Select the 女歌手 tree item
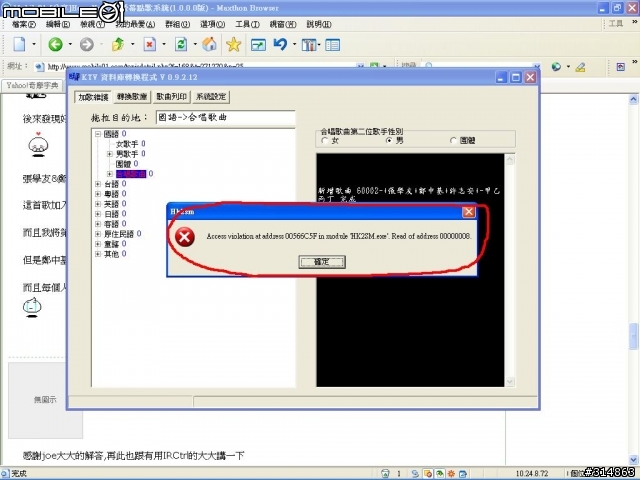 tap(127, 144)
